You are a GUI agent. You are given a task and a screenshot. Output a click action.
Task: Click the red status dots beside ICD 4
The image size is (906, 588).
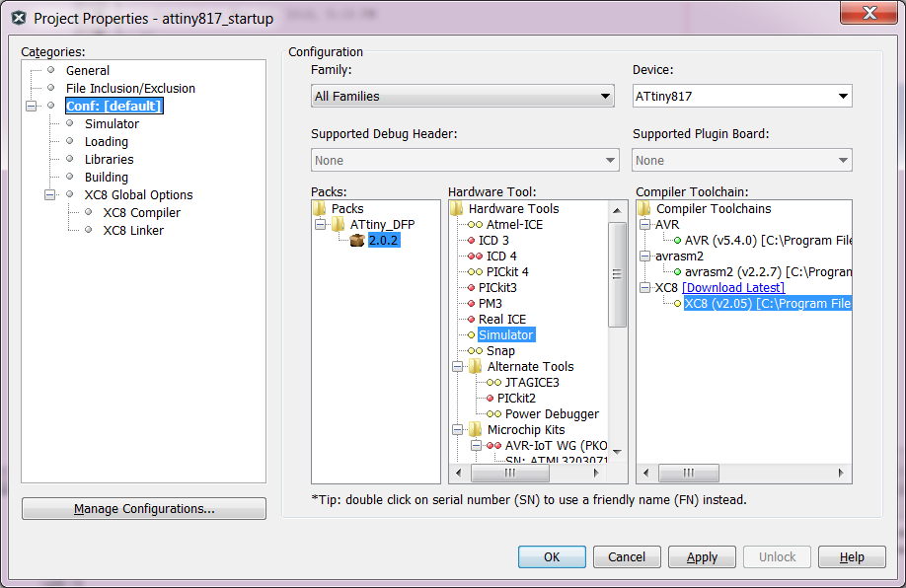click(x=475, y=256)
